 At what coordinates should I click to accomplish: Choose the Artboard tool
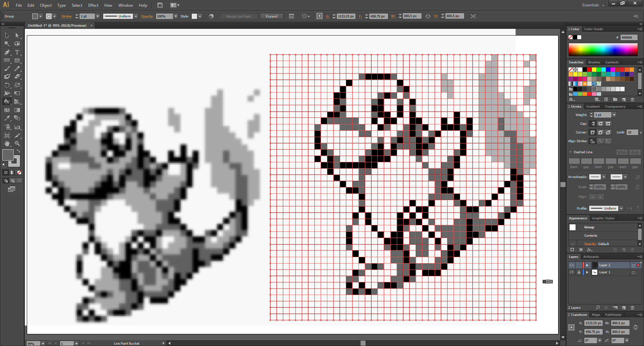click(x=7, y=135)
